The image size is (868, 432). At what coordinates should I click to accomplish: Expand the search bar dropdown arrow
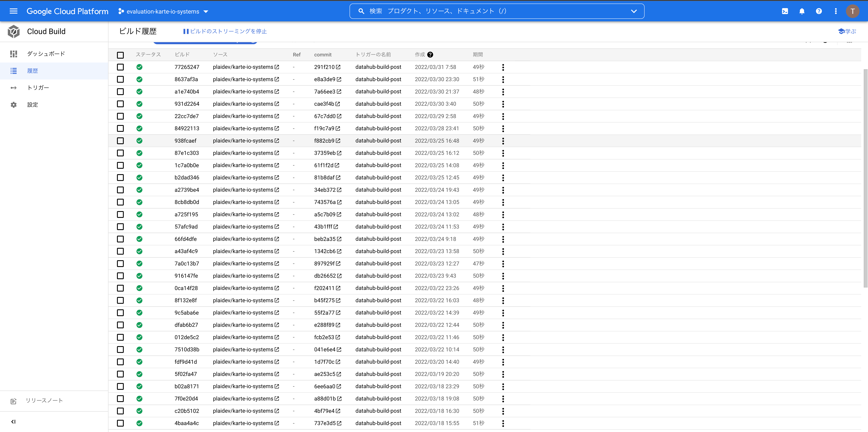click(634, 11)
